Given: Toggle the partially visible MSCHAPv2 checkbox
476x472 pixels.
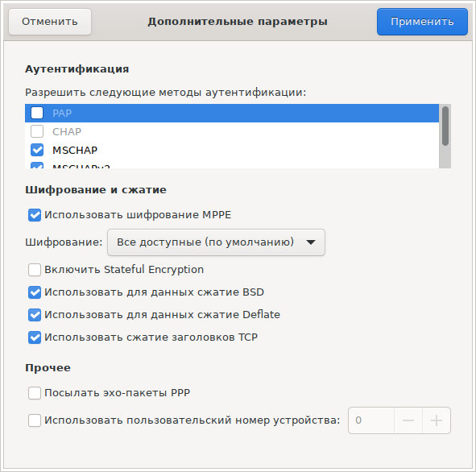Looking at the screenshot, I should click(37, 165).
